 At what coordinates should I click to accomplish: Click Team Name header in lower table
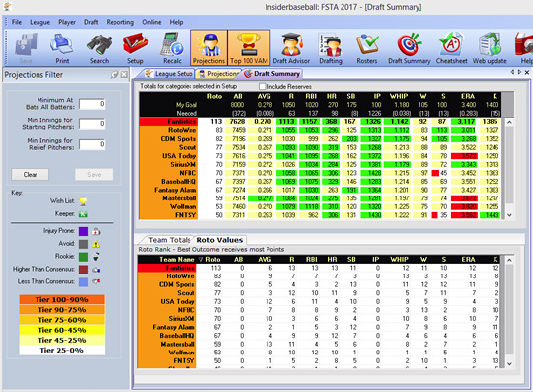(177, 259)
